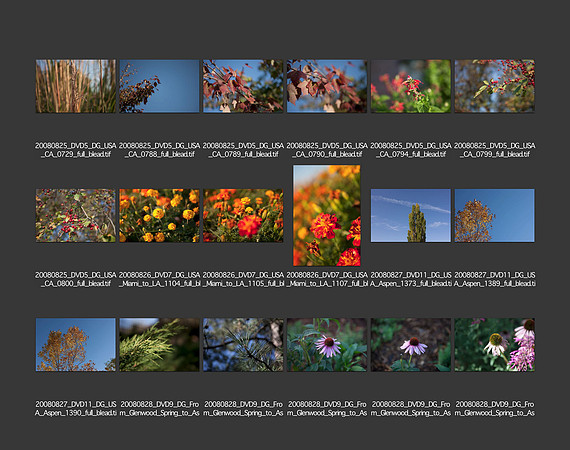The image size is (570, 450).
Task: Select the label '_CA_0790_full_bleed.tif'
Action: pos(327,154)
